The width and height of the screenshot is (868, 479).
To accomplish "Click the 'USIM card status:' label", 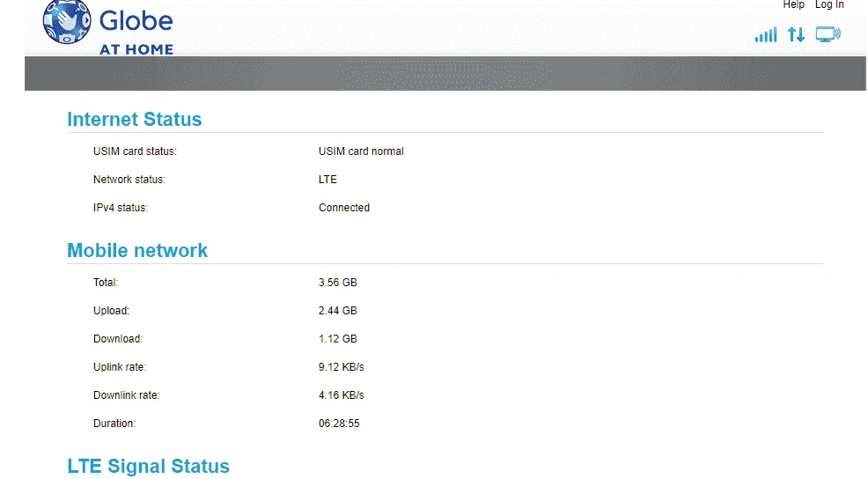I will pyautogui.click(x=135, y=151).
